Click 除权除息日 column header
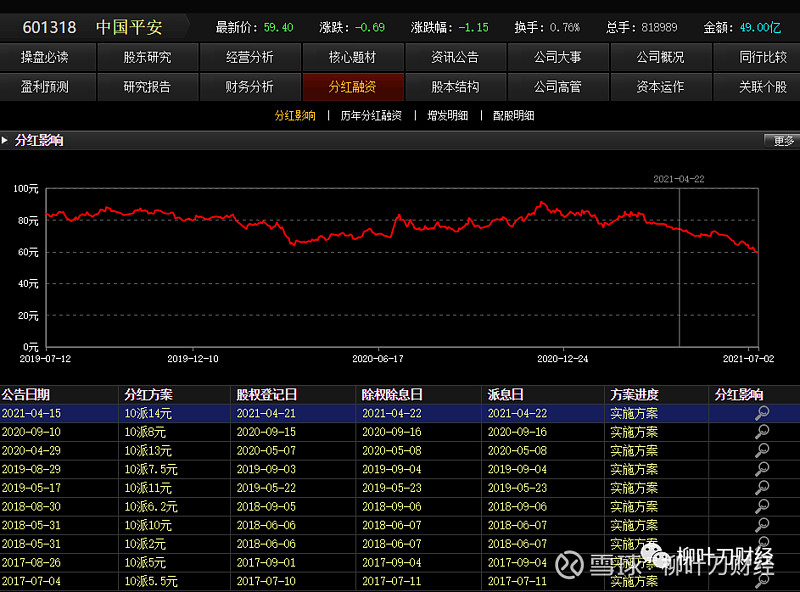 coord(392,394)
